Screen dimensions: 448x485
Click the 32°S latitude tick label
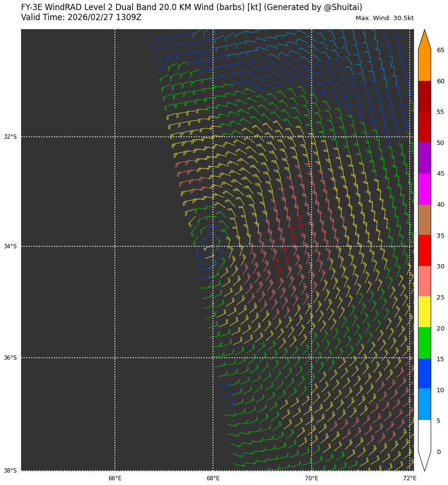click(10, 137)
